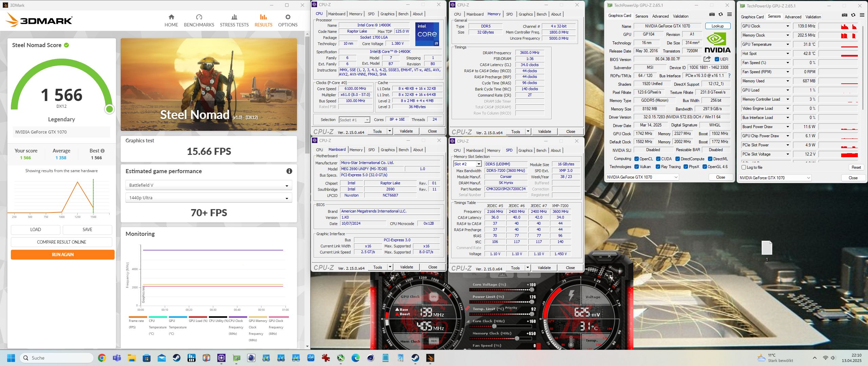Screen dimensions: 868x366
Task: Click Bus Interface question mark in GPU-Z
Action: click(x=729, y=76)
